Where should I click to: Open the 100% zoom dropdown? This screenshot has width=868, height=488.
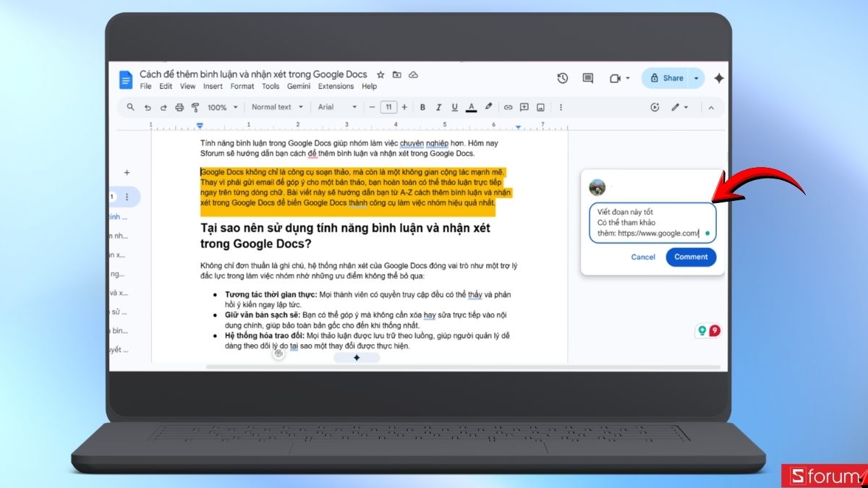[222, 107]
